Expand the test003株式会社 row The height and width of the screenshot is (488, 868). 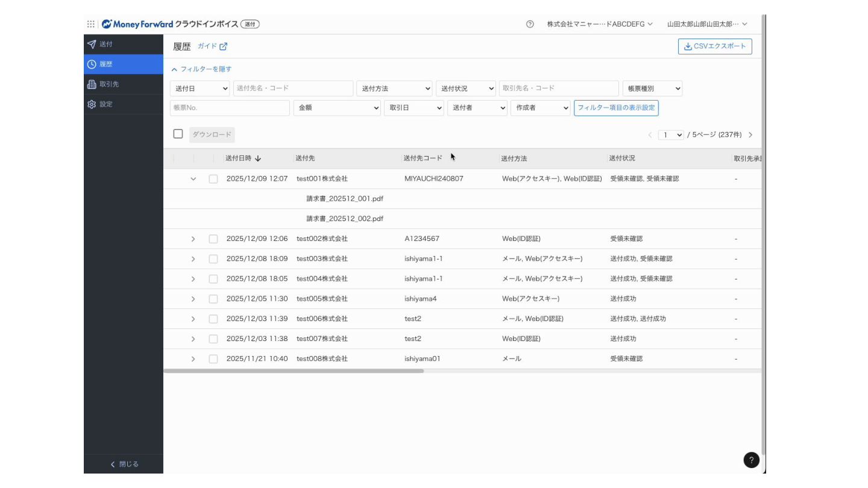tap(193, 259)
